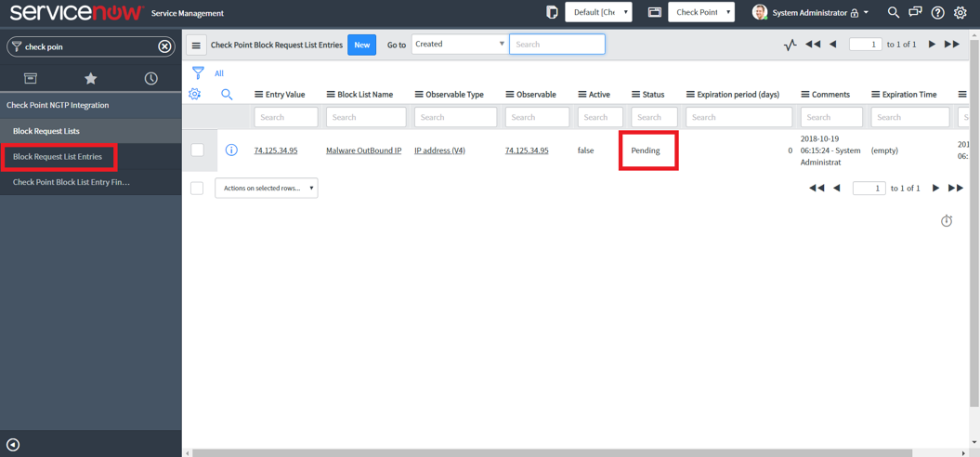The width and height of the screenshot is (980, 457).
Task: Open IP address (V4) link
Action: (440, 150)
